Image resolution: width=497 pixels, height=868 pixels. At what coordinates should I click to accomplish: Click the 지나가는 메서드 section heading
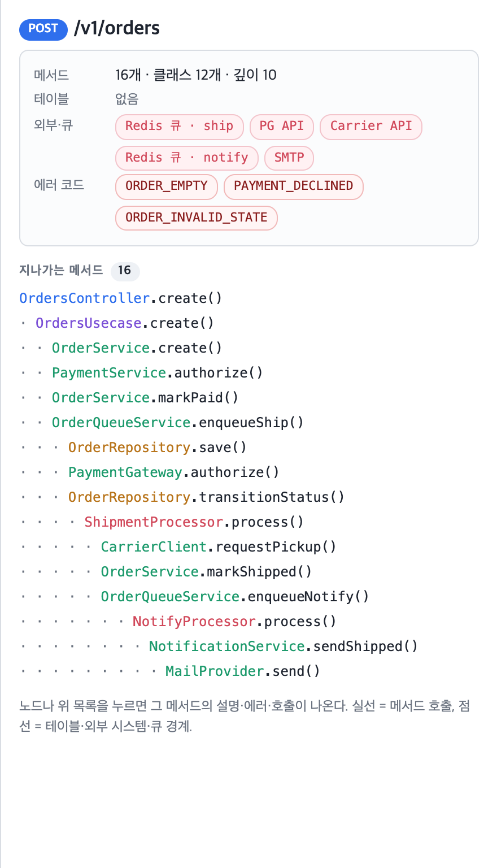click(x=61, y=270)
